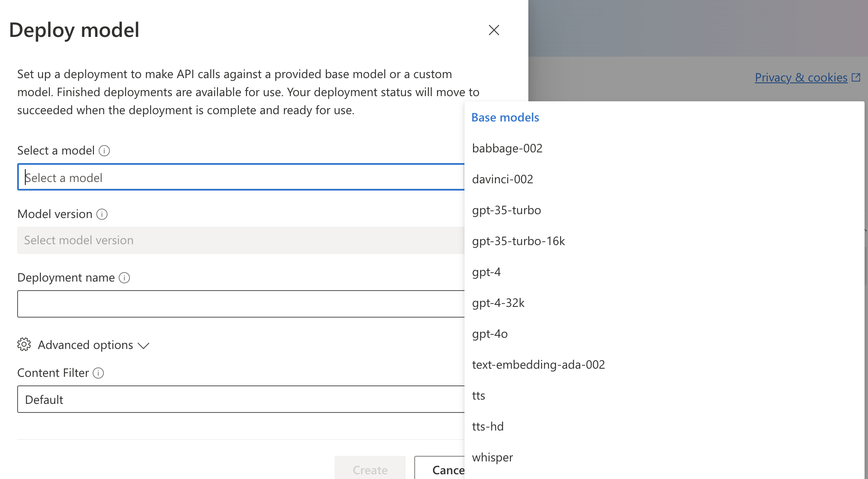Select gpt-35-turbo in the base models list
The width and height of the screenshot is (868, 479).
[x=664, y=210]
